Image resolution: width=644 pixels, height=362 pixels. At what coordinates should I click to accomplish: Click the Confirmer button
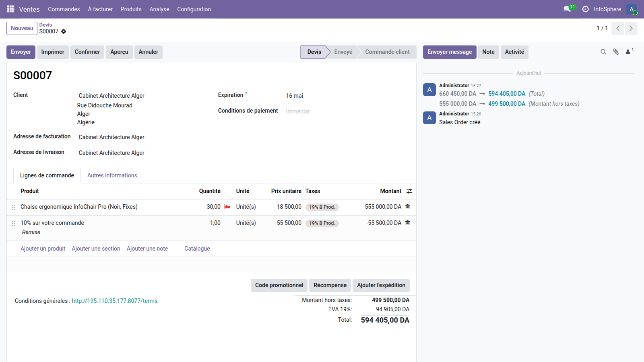87,52
